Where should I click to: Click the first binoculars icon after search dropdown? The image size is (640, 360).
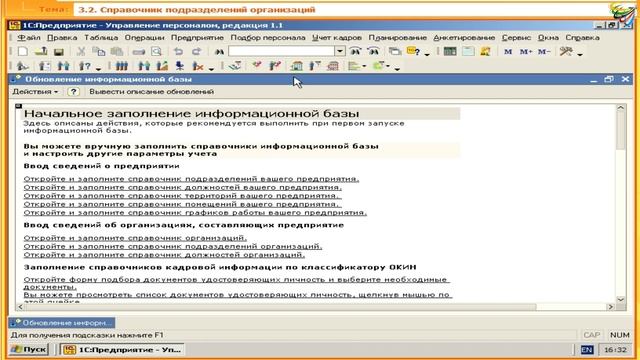[356, 51]
